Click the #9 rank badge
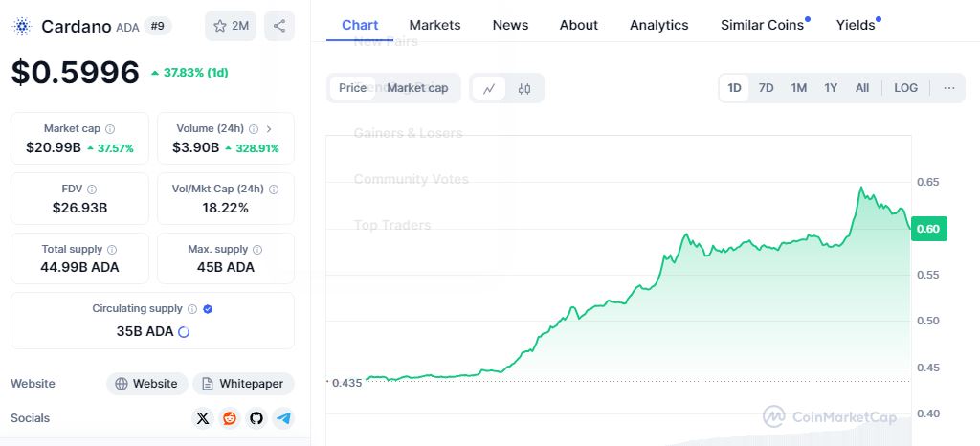This screenshot has height=446, width=980. click(158, 26)
